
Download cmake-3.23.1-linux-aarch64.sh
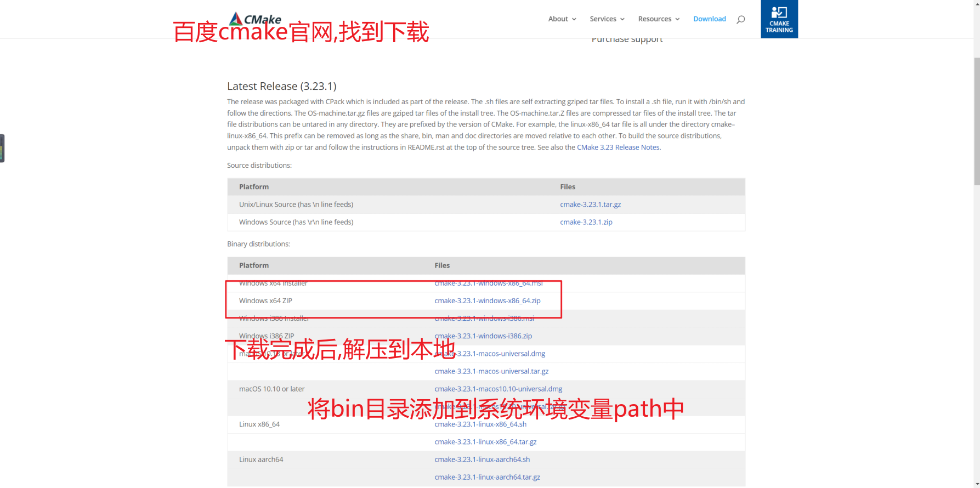[482, 459]
